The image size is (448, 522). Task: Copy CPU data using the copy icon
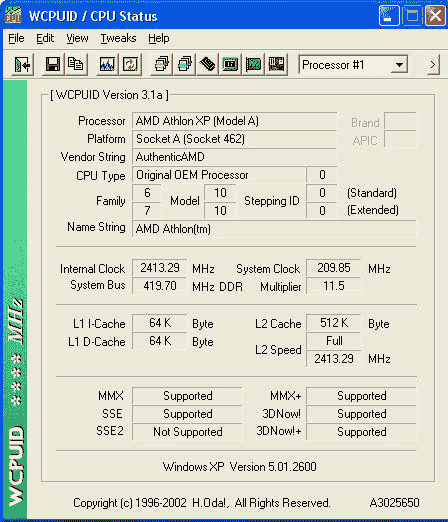tap(76, 64)
